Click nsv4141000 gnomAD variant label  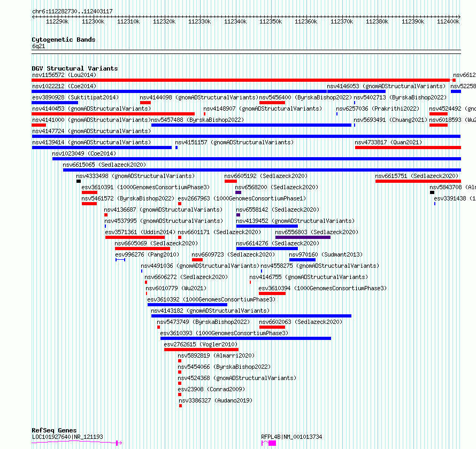click(x=91, y=120)
